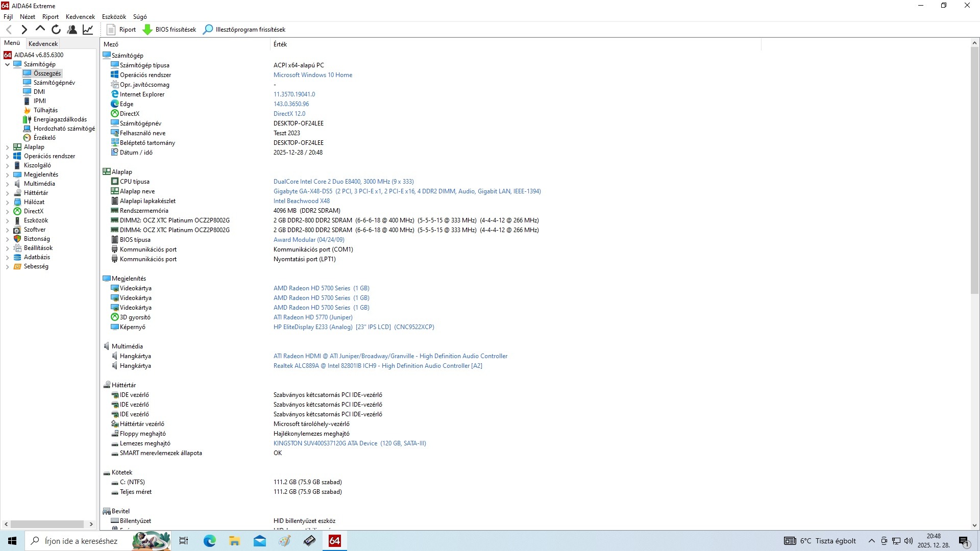Click the taskbar search input field
This screenshot has width=980, height=551.
point(81,541)
